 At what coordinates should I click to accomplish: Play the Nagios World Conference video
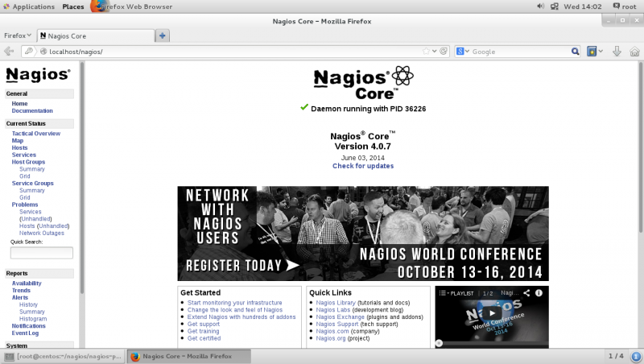pos(492,312)
